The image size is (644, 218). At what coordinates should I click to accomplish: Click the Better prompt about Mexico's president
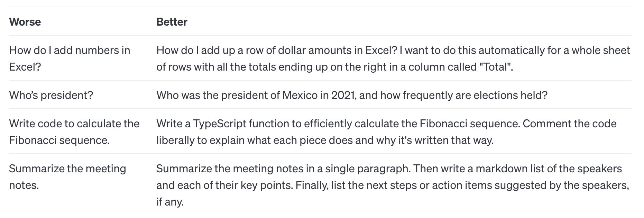click(x=352, y=95)
